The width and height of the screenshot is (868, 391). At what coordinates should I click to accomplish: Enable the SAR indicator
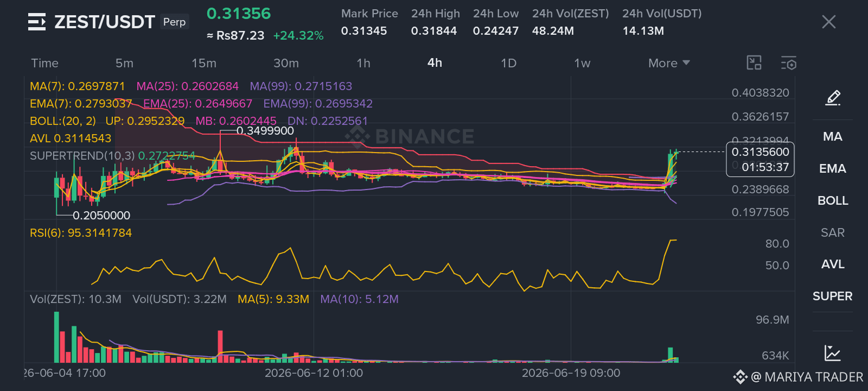coord(833,232)
